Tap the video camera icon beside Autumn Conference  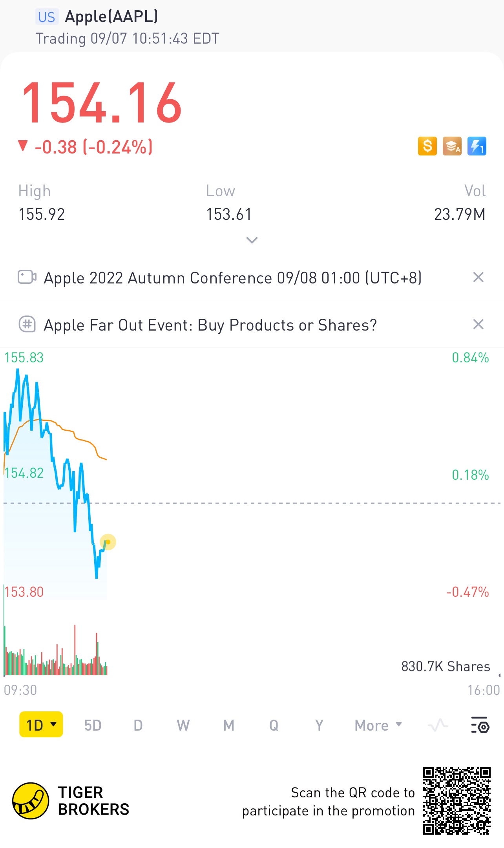tap(27, 277)
